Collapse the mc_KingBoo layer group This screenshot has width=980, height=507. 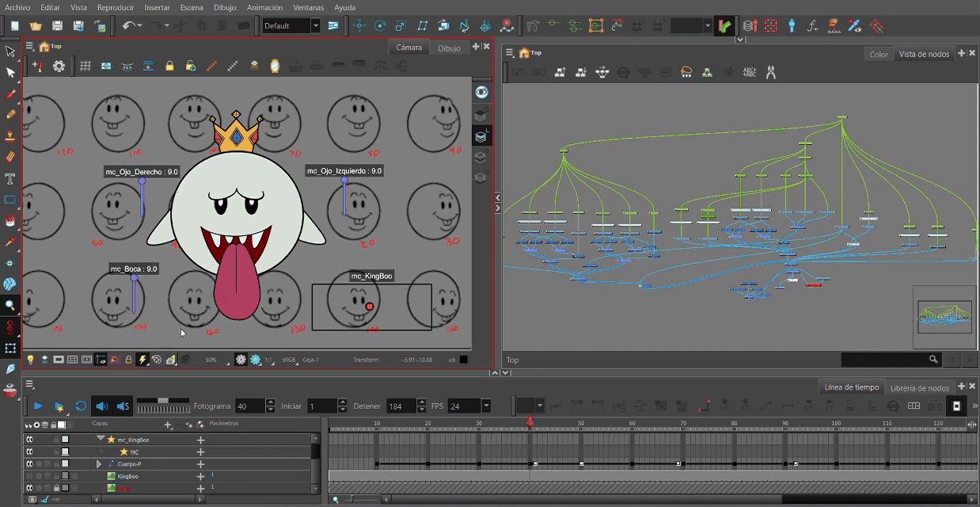pyautogui.click(x=101, y=438)
